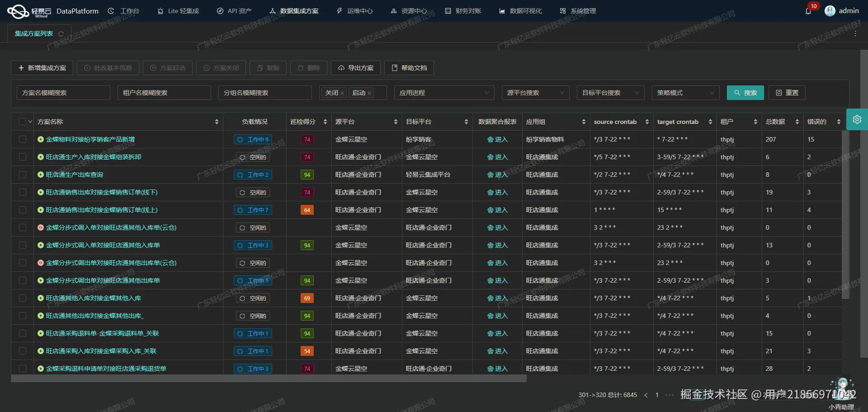Expand the 源平台搜索 dropdown
This screenshot has width=868, height=412.
coord(535,92)
